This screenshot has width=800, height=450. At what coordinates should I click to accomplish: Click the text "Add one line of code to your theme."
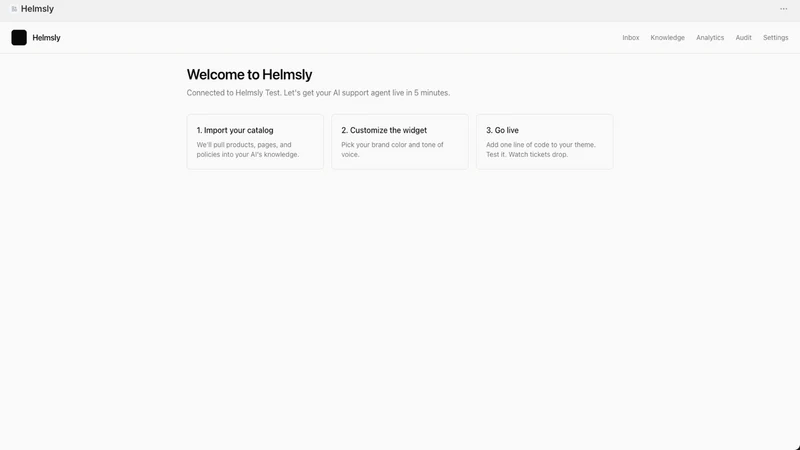[541, 145]
